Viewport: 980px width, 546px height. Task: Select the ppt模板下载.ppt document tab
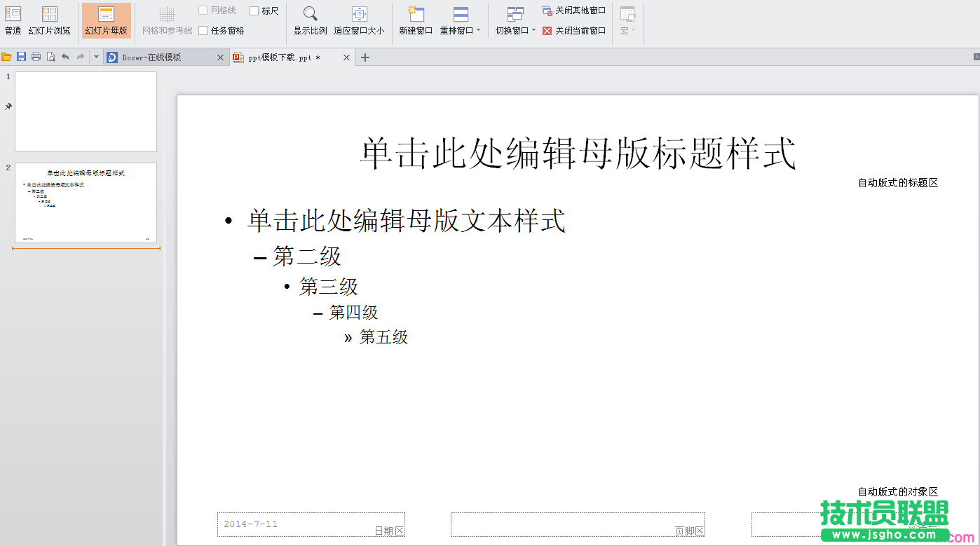click(284, 57)
